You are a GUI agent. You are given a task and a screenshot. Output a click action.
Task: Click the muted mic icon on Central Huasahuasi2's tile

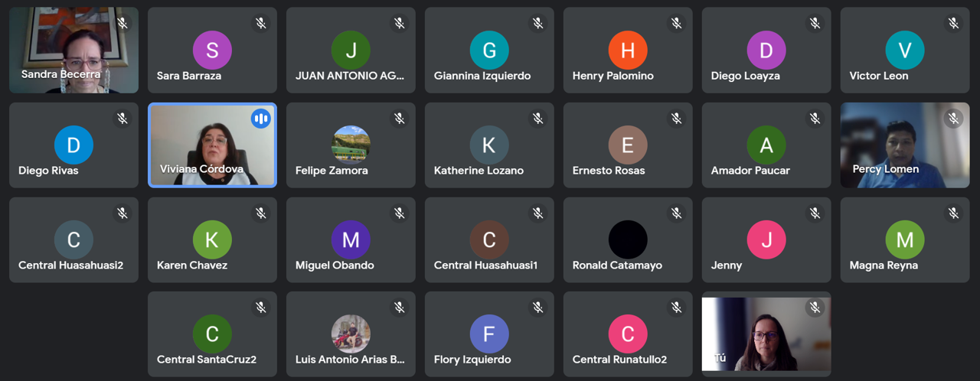pyautogui.click(x=122, y=213)
